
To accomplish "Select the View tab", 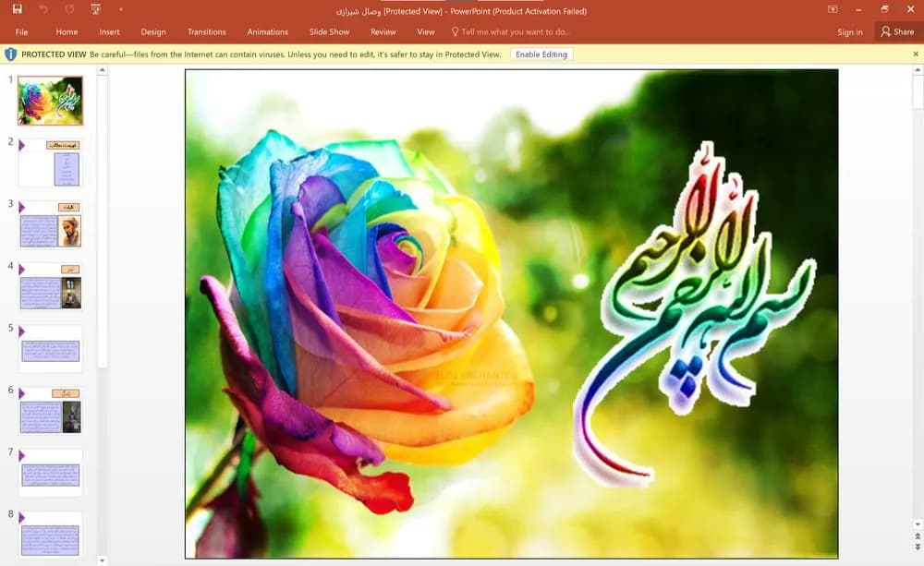I will click(x=425, y=31).
